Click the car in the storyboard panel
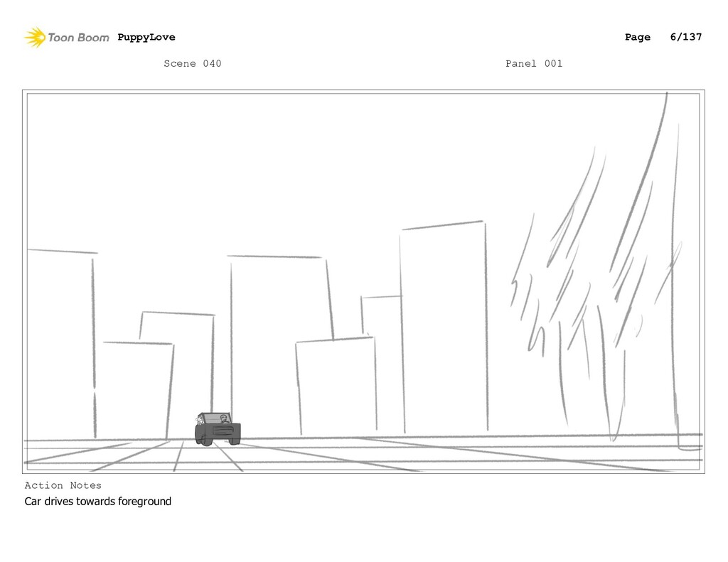The width and height of the screenshot is (728, 562). coord(218,429)
